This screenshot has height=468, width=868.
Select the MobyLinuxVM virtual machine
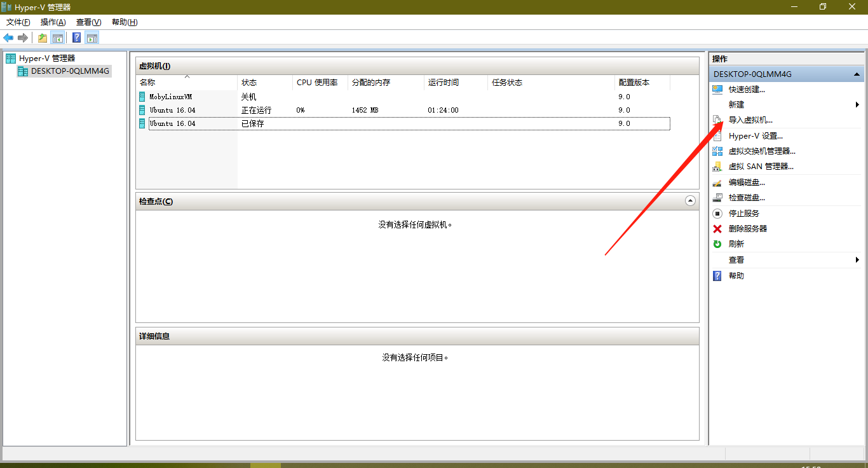170,97
